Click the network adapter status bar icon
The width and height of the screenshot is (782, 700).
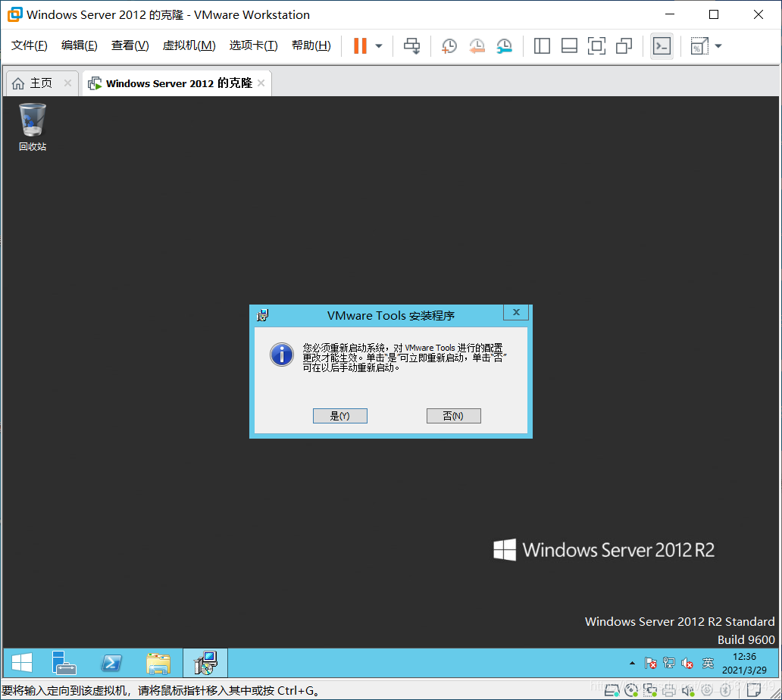pos(650,690)
